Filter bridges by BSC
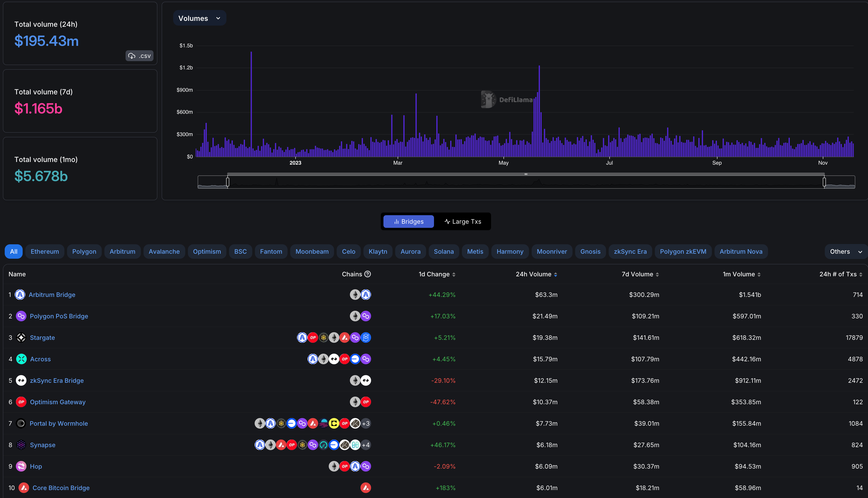The height and width of the screenshot is (498, 868). point(241,251)
